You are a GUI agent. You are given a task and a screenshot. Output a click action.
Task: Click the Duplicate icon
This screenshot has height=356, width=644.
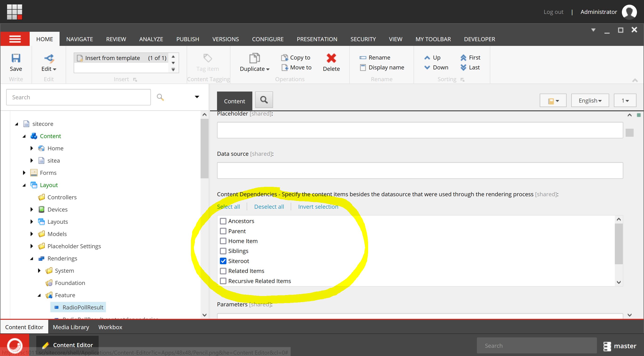click(x=254, y=58)
